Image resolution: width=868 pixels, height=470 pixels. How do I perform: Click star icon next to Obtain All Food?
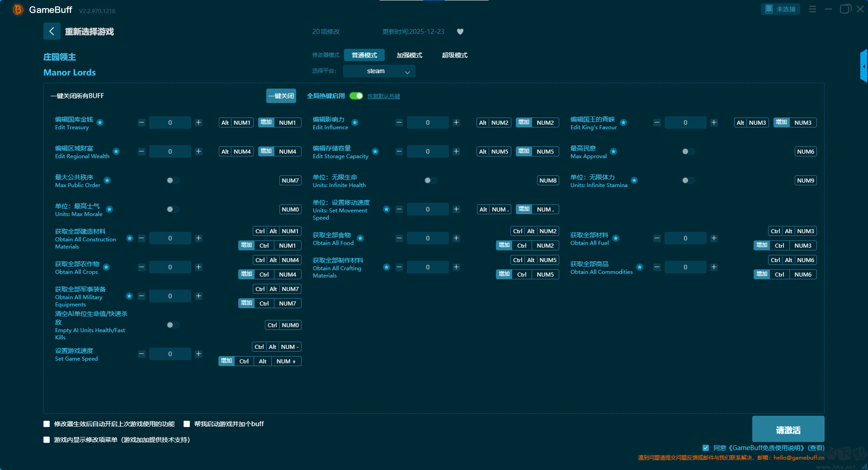point(360,238)
